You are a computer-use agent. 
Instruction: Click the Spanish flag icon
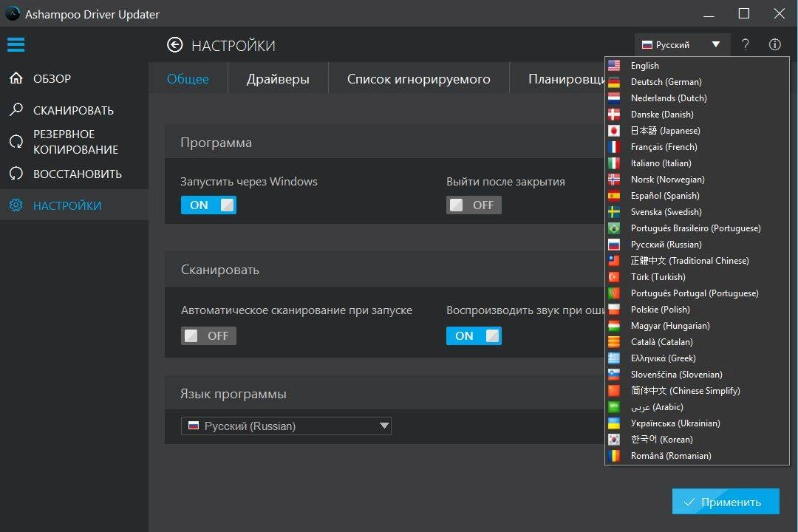point(614,196)
